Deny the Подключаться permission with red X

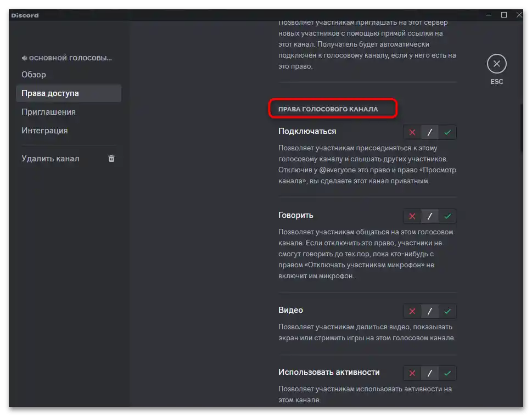412,132
